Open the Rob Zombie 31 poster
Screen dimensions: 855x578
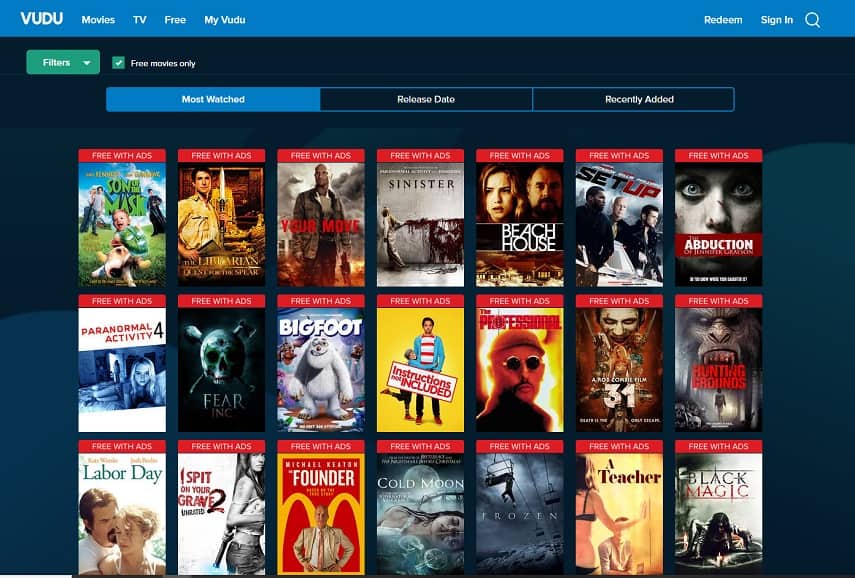619,370
